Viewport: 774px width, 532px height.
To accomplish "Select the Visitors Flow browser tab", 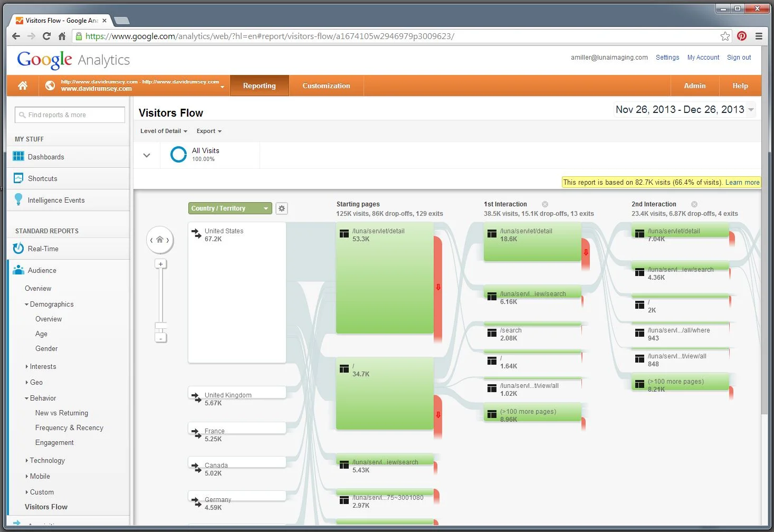I will point(61,21).
